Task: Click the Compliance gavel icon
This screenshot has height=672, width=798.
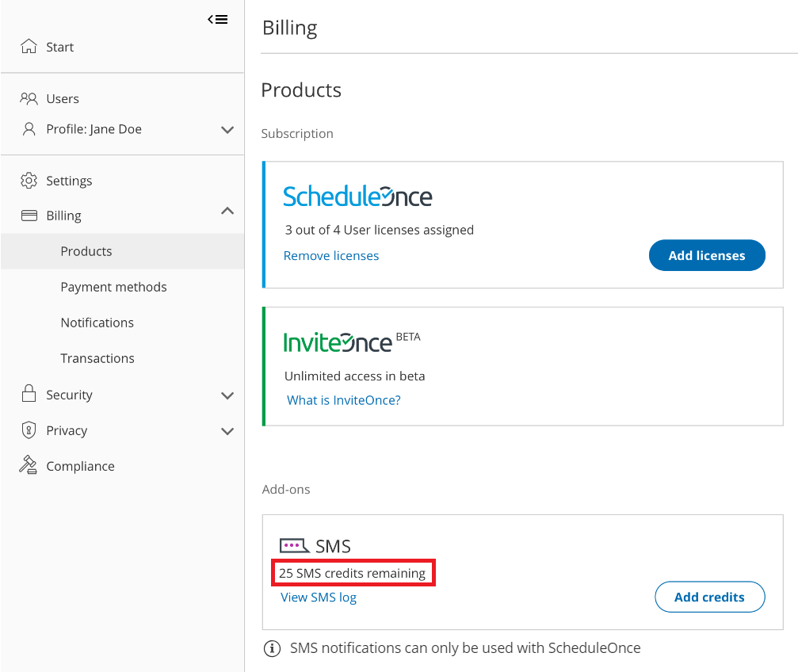Action: tap(29, 465)
